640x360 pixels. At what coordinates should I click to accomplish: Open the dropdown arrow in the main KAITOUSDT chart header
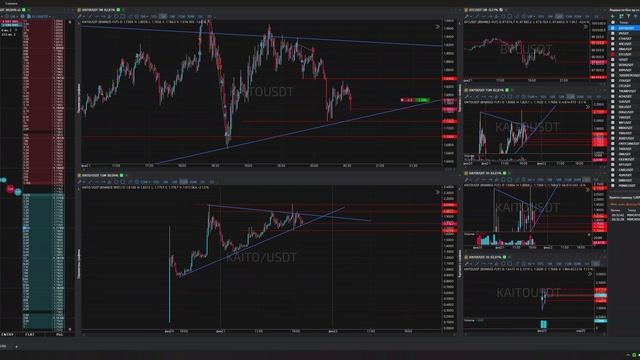[123, 10]
